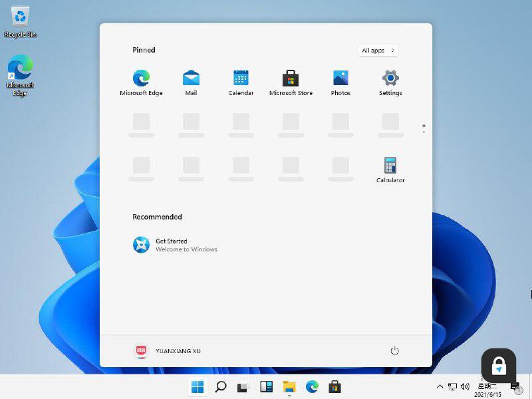Image resolution: width=532 pixels, height=399 pixels.
Task: Launch the Photos app
Action: 340,82
